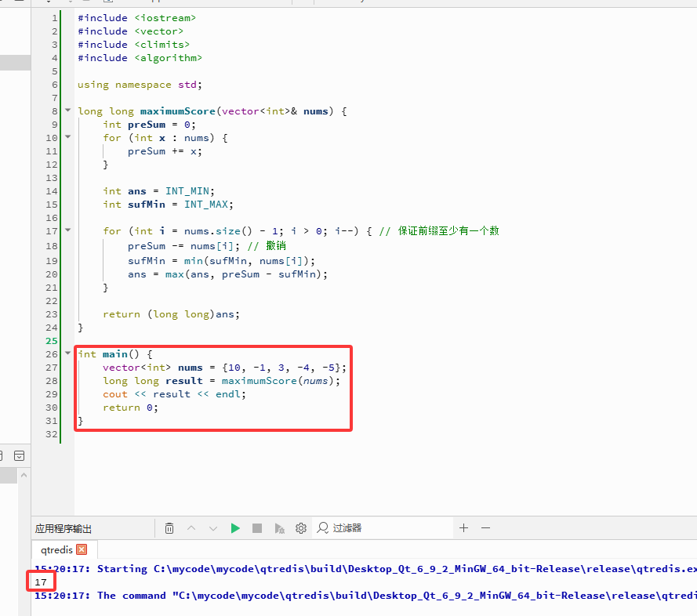Viewport: 697px width, 616px height.
Task: Click line number 25 in gutter
Action: coord(52,341)
